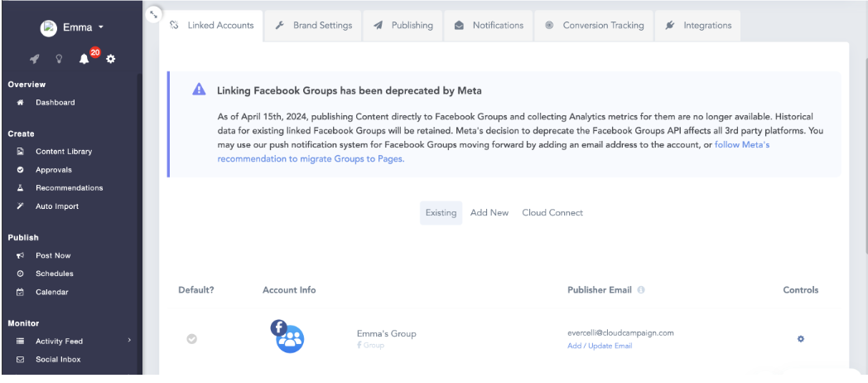Open the controls gear for Emma's Group

click(800, 338)
